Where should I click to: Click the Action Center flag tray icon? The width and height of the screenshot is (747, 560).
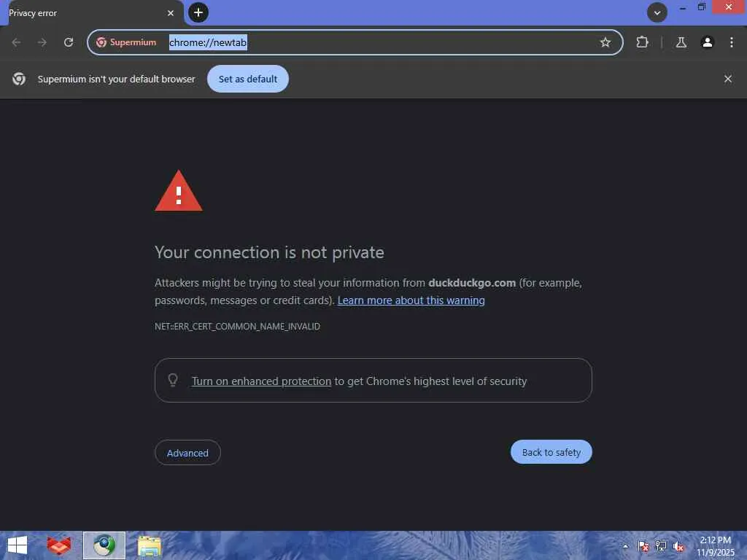pyautogui.click(x=643, y=546)
